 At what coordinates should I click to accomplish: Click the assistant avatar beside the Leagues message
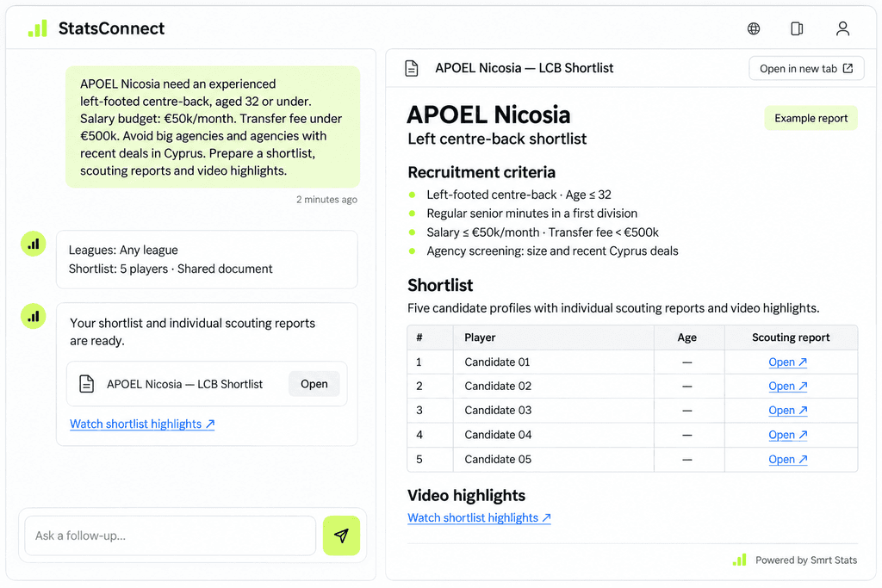[x=34, y=244]
